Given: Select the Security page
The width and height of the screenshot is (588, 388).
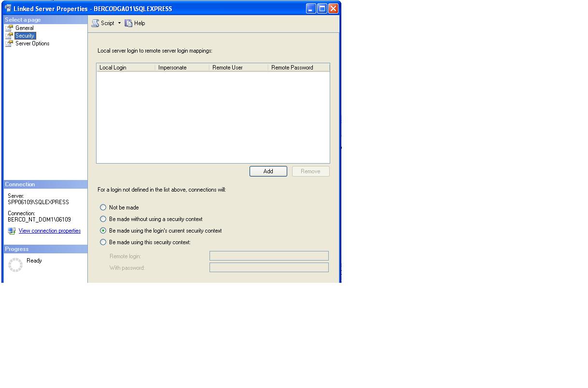Looking at the screenshot, I should 25,36.
